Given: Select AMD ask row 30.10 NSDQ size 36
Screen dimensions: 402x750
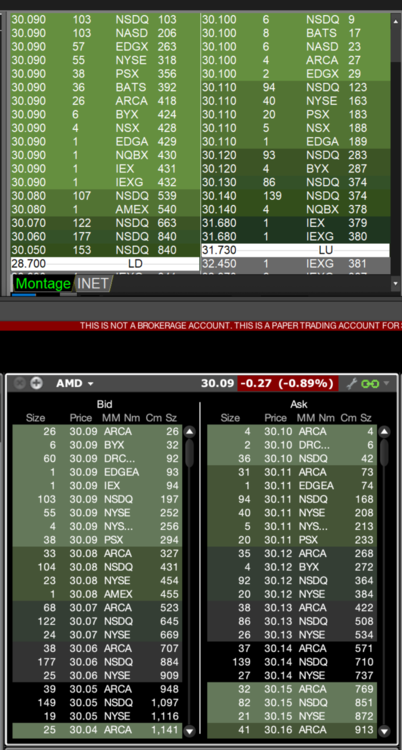Looking at the screenshot, I should click(292, 459).
